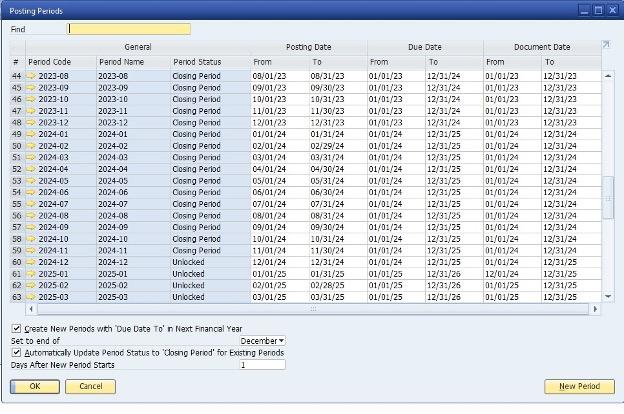
Task: Select Period Status cell for 2025-02
Action: tap(208, 285)
